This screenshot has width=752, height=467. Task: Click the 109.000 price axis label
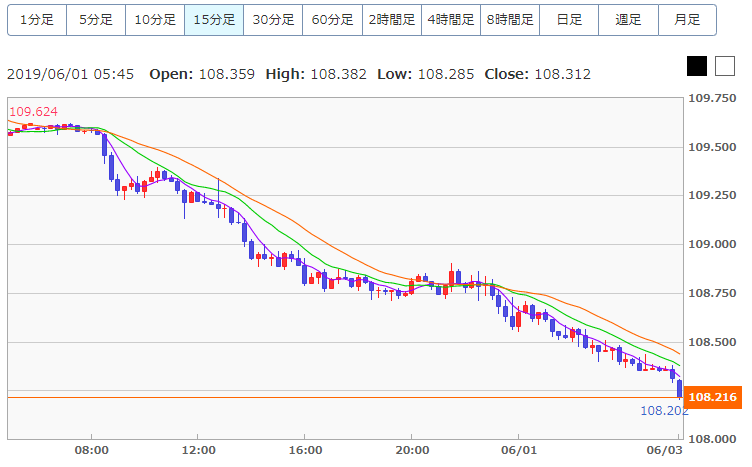(713, 244)
